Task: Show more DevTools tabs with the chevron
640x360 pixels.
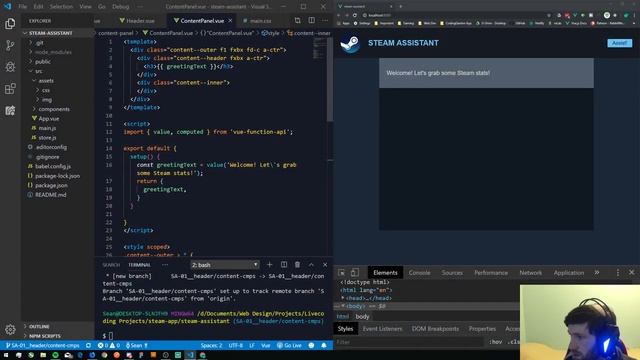Action: [x=597, y=272]
